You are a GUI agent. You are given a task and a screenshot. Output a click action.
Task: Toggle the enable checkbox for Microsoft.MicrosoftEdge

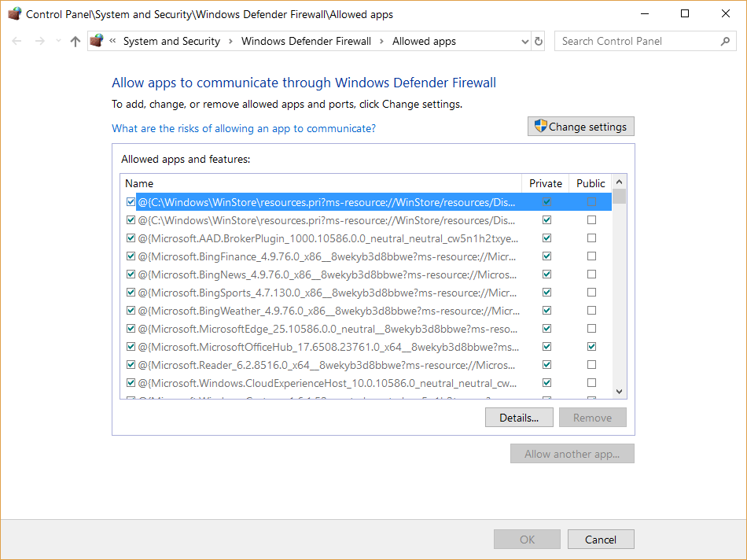point(131,329)
